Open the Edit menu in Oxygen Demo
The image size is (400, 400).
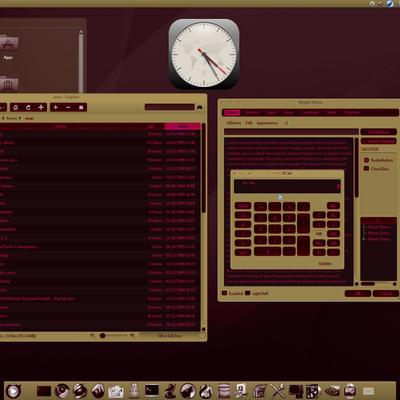point(249,123)
